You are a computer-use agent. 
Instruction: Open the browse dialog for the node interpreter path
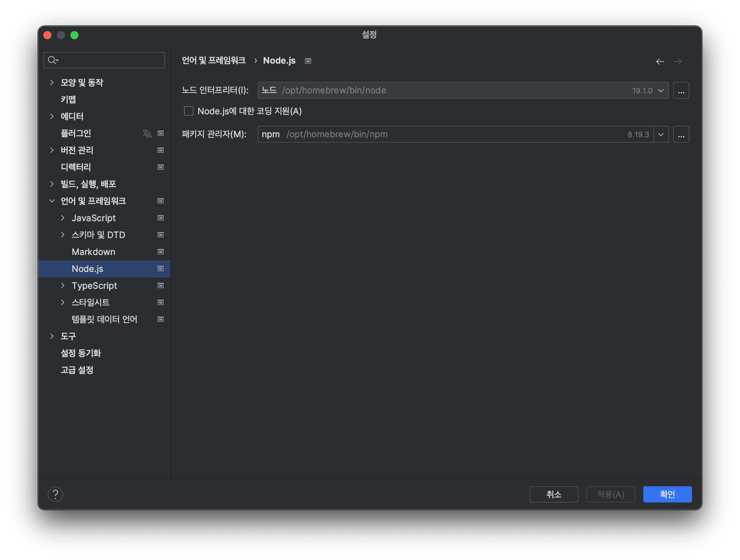click(x=681, y=90)
